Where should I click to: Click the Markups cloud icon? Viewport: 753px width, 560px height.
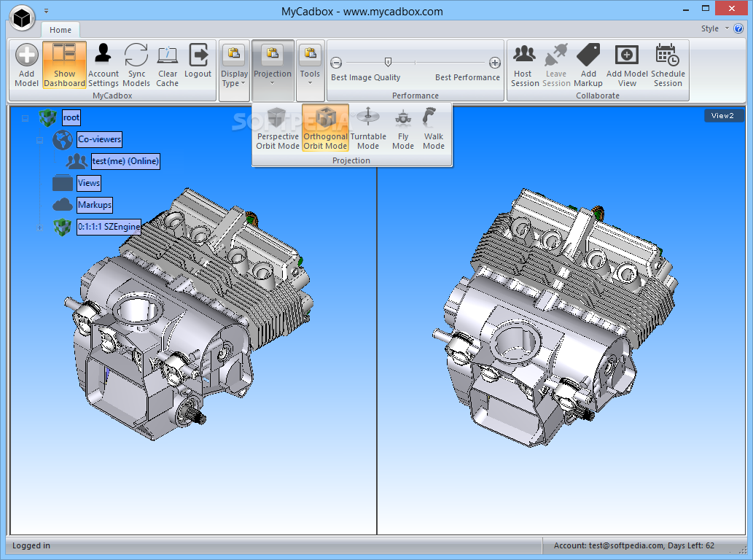[63, 205]
